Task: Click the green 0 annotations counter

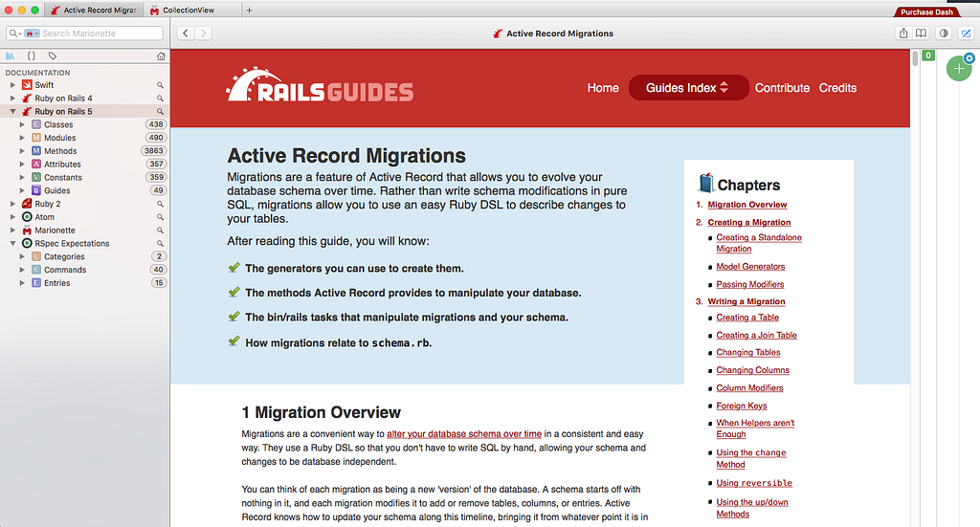Action: [928, 55]
